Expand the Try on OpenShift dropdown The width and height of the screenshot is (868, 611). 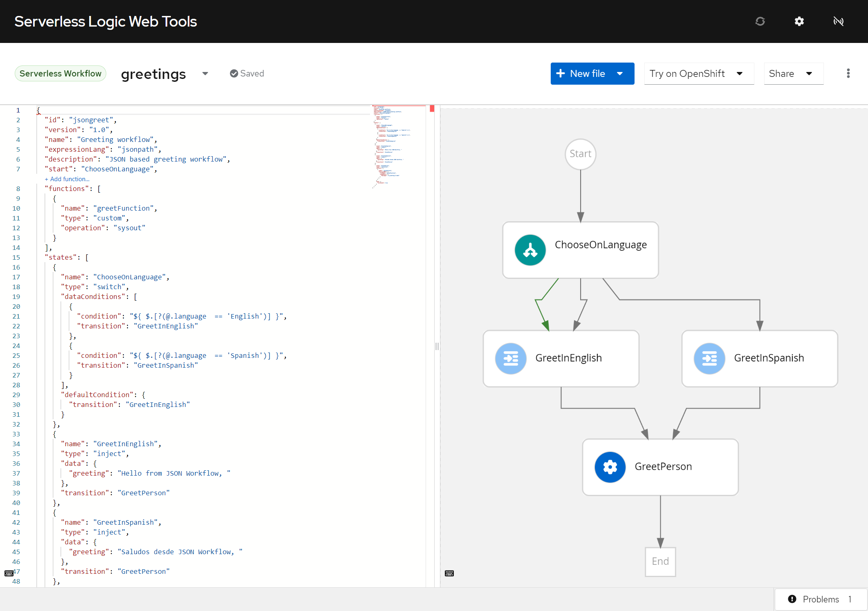coord(741,73)
